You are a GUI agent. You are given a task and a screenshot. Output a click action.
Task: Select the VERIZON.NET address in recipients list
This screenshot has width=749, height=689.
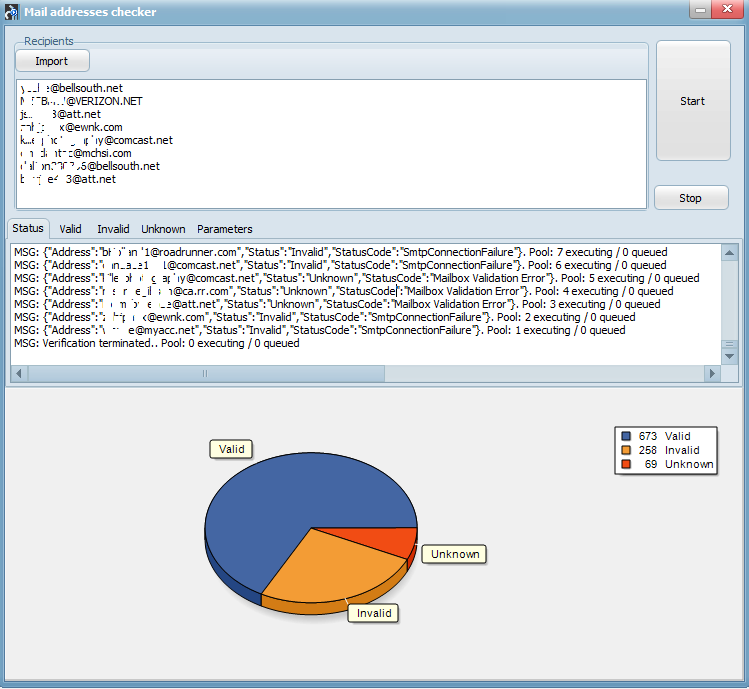(80, 101)
